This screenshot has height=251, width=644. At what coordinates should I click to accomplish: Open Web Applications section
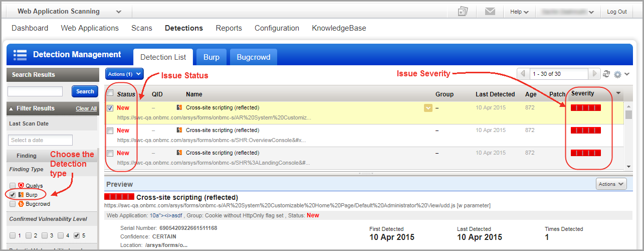(90, 28)
